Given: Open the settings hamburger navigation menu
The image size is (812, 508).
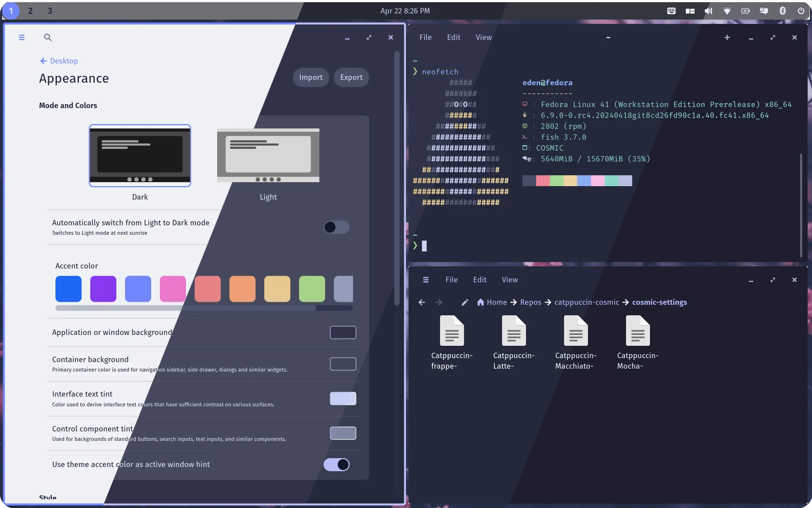Looking at the screenshot, I should click(22, 37).
